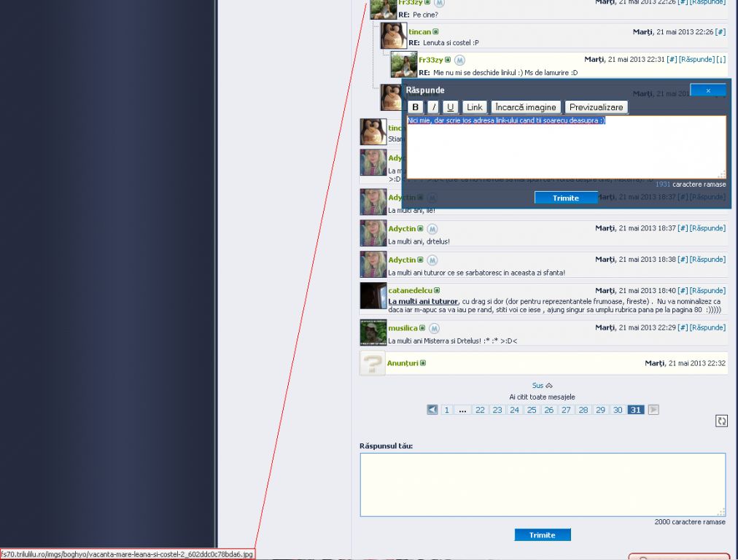The width and height of the screenshot is (738, 560).
Task: Click the M badge on Adyctin's drtelus comment
Action: tap(432, 229)
